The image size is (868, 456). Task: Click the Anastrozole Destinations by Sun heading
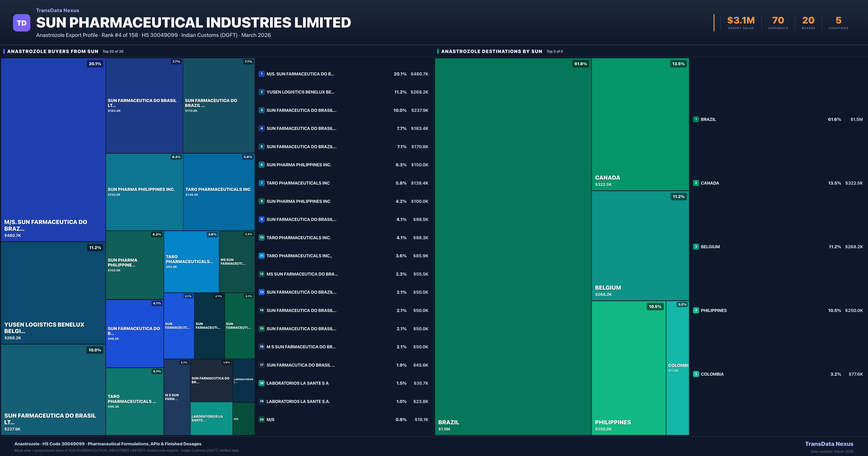tap(491, 51)
